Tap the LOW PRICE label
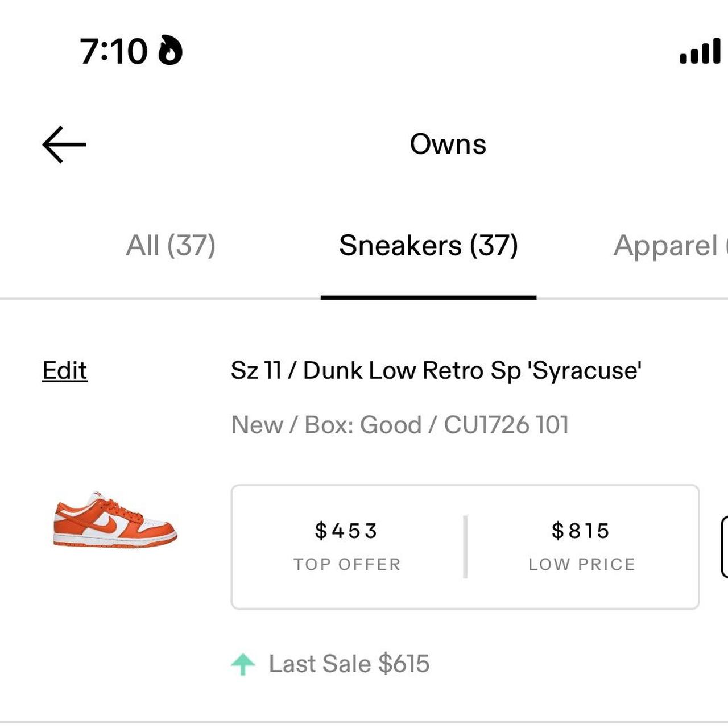 pos(581,564)
